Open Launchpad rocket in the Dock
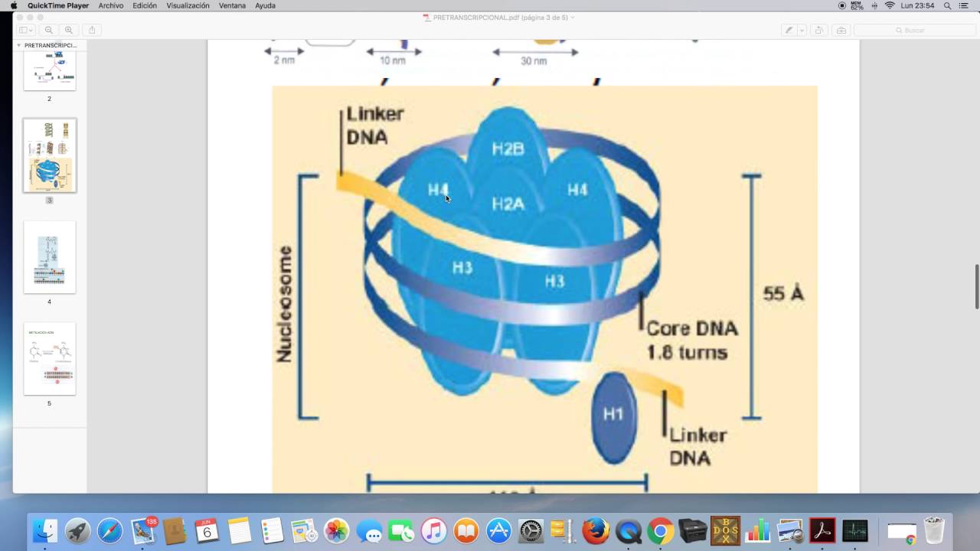 coord(77,530)
